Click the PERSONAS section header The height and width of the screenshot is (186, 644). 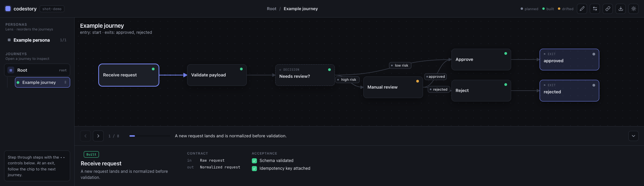(x=16, y=25)
